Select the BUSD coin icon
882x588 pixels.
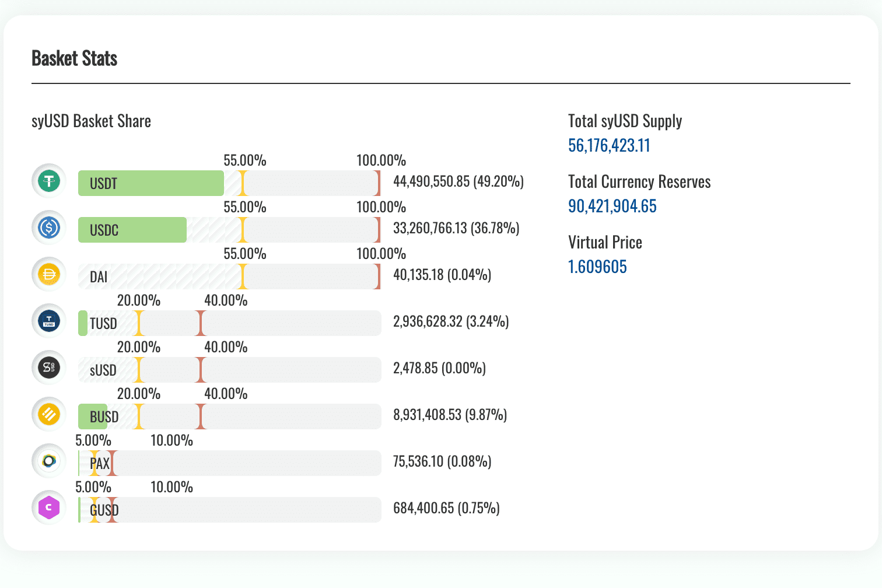click(x=48, y=414)
